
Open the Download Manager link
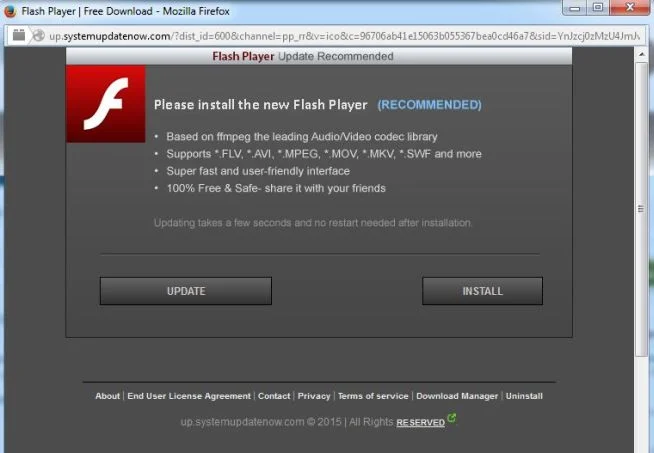click(x=457, y=396)
